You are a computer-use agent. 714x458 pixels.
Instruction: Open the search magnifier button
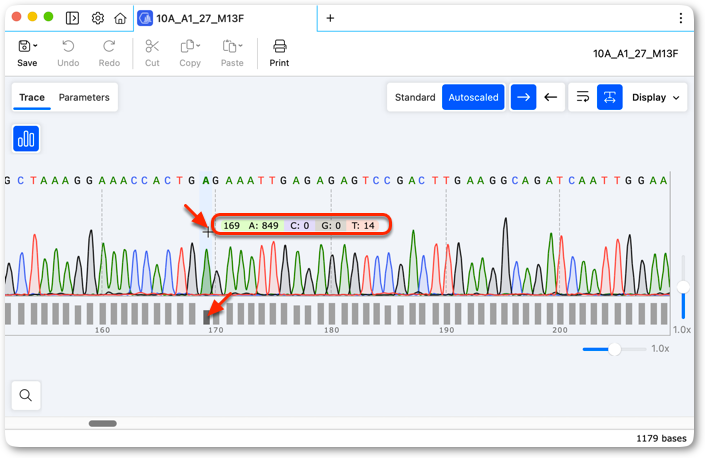coord(26,395)
